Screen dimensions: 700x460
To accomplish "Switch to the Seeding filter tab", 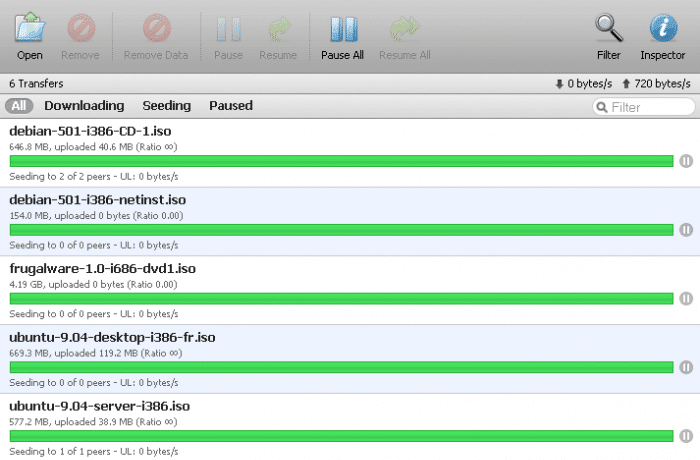I will (167, 106).
